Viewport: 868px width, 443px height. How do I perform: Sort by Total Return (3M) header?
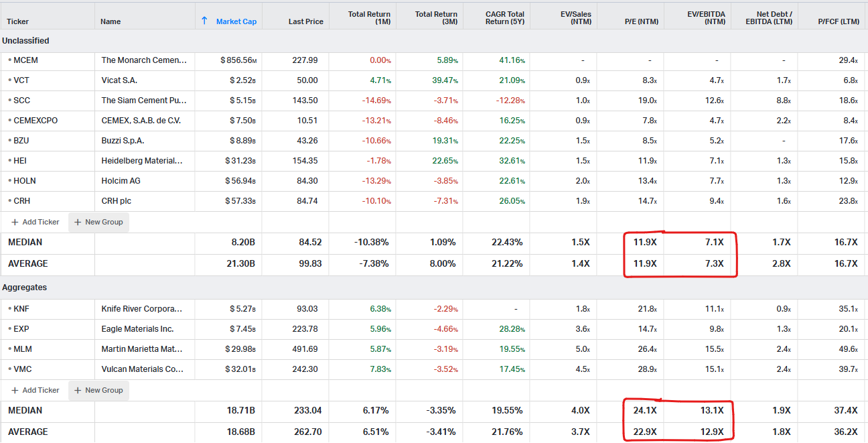pyautogui.click(x=437, y=17)
